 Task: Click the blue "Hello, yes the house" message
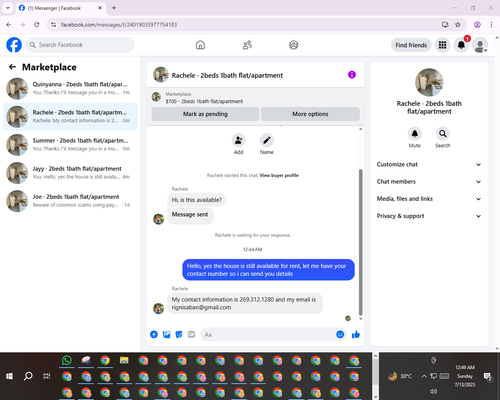pyautogui.click(x=268, y=270)
